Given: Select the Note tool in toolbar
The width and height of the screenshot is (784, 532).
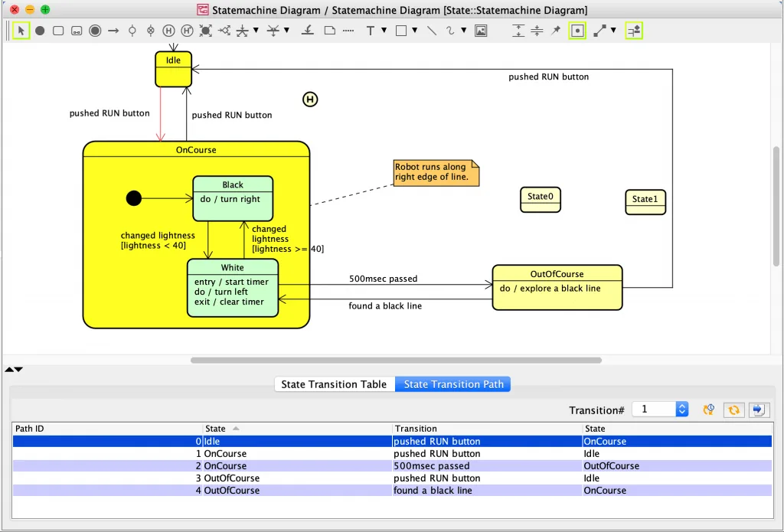Looking at the screenshot, I should pyautogui.click(x=329, y=31).
